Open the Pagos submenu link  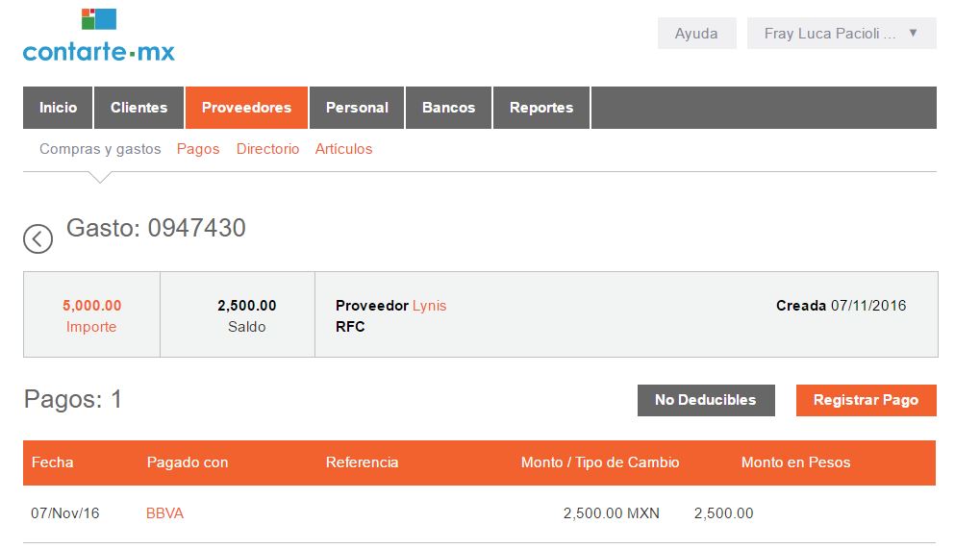(198, 149)
